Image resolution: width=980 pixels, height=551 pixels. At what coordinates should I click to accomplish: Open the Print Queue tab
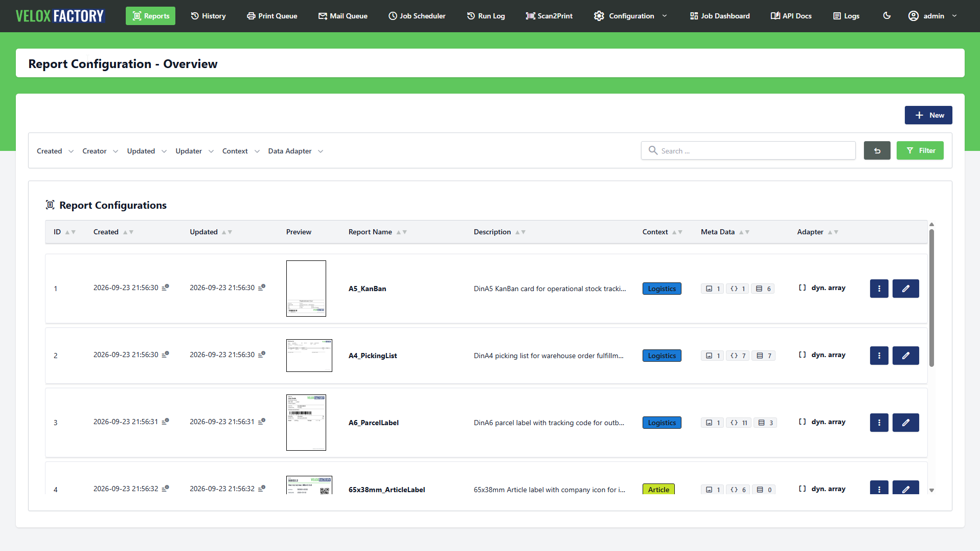click(272, 16)
